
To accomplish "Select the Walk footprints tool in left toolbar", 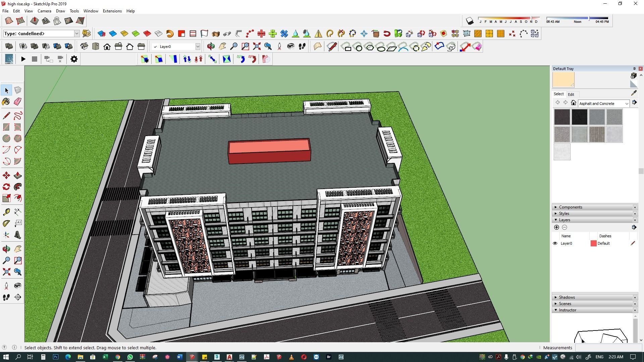I will point(6,297).
